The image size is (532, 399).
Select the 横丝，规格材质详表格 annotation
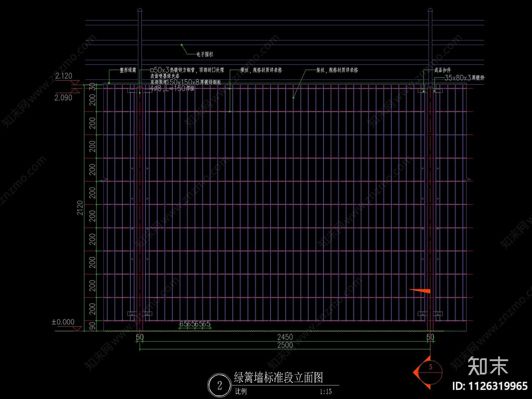pyautogui.click(x=261, y=70)
